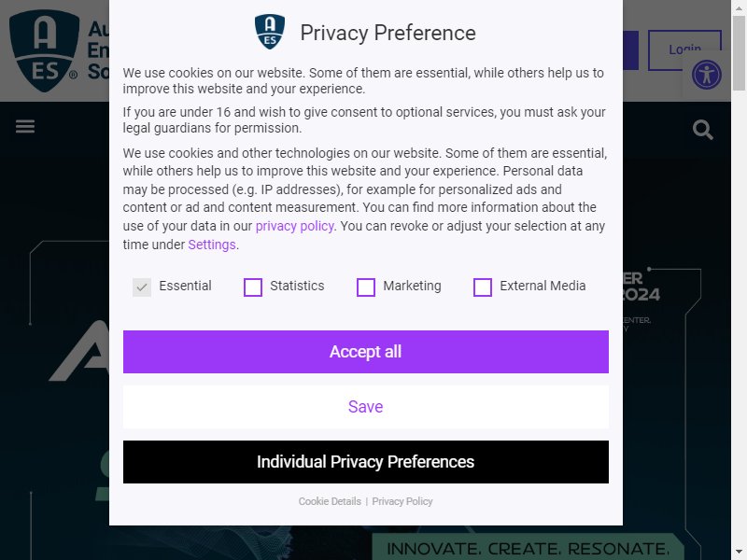
Task: Enable the Marketing checkbox
Action: point(366,287)
